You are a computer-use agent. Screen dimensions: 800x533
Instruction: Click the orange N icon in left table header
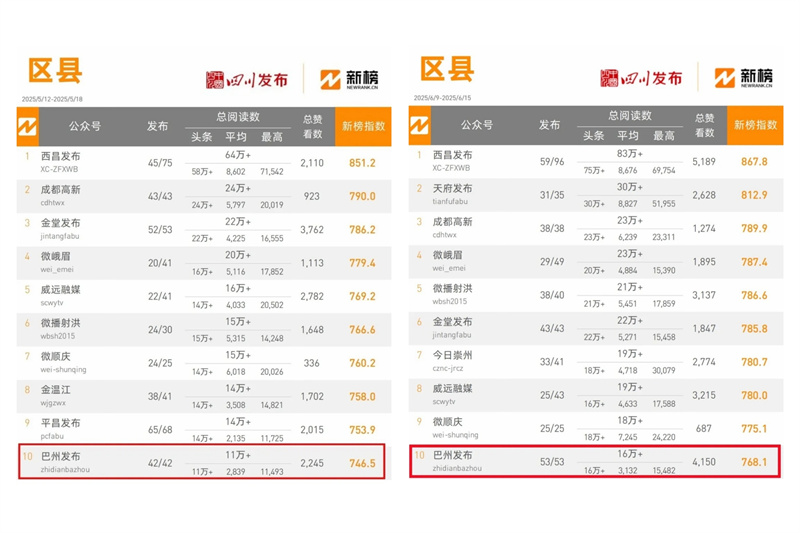29,126
